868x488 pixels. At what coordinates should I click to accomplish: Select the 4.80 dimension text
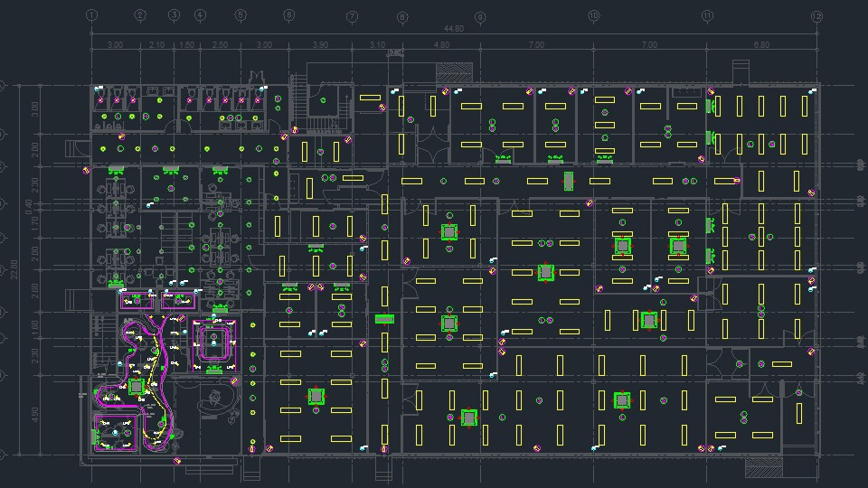441,44
